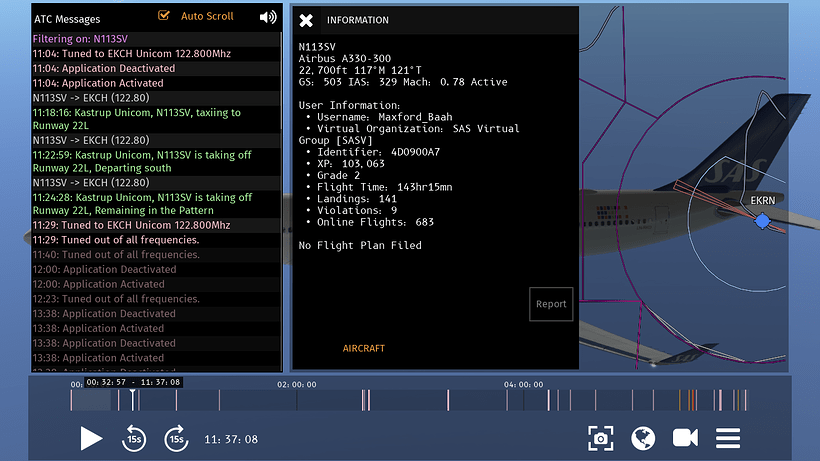820x461 pixels.
Task: Select the EKRN airport marker on map
Action: pos(762,221)
